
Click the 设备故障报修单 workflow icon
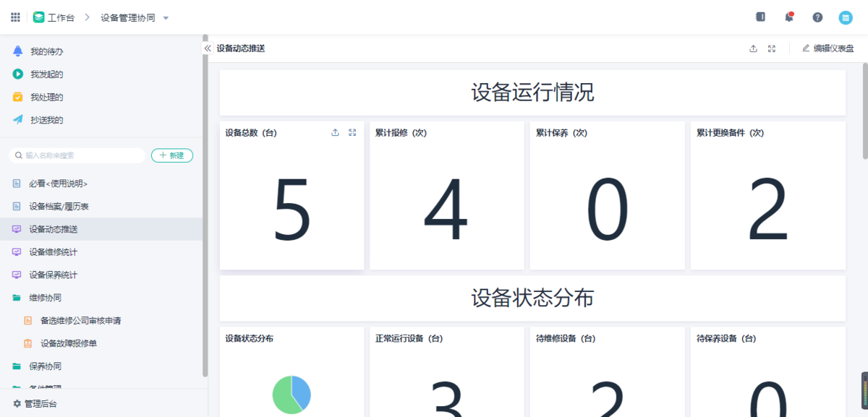[x=28, y=343]
